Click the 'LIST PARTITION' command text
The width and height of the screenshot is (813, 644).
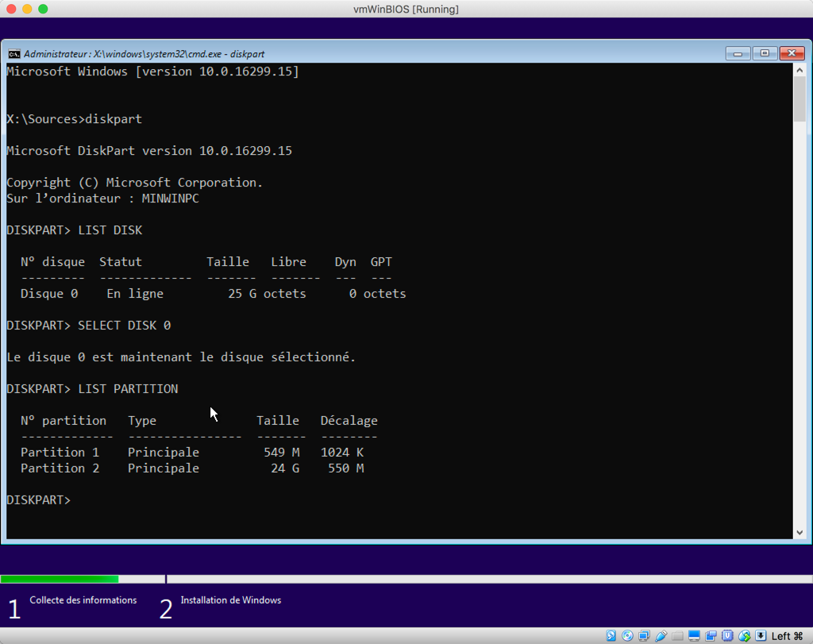pos(128,389)
